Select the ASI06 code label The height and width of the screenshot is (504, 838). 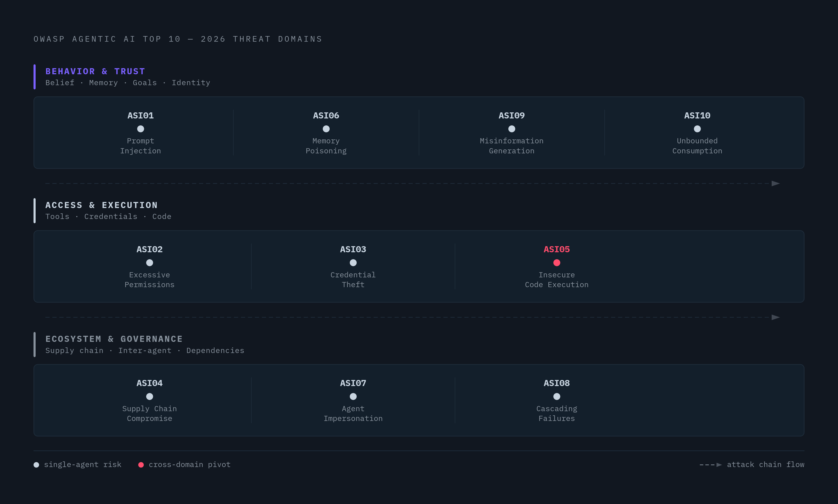(326, 115)
